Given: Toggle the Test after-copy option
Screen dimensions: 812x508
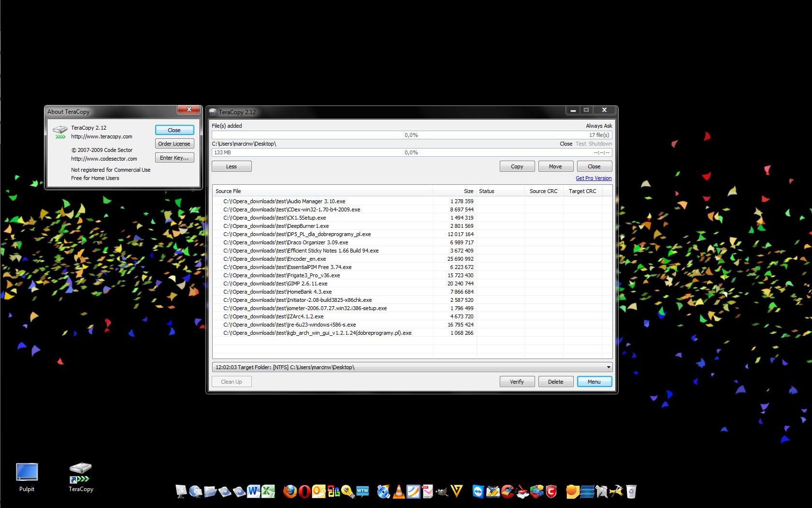Looking at the screenshot, I should pos(581,144).
